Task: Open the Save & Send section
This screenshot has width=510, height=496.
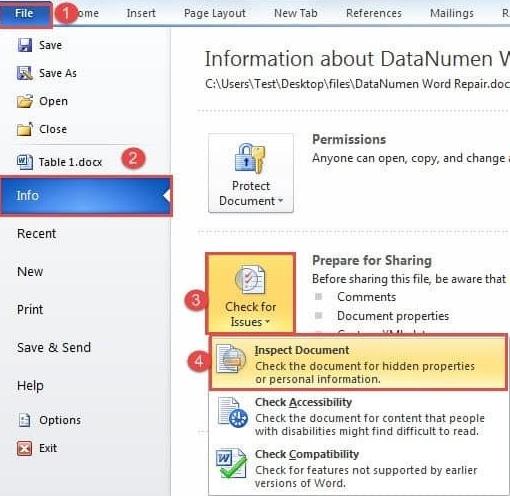Action: (x=54, y=348)
